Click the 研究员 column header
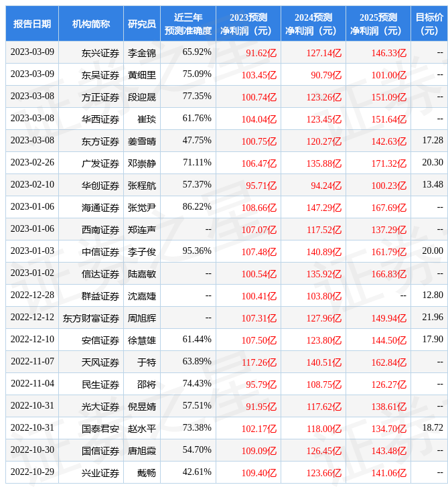This screenshot has height=489, width=448. [x=142, y=23]
